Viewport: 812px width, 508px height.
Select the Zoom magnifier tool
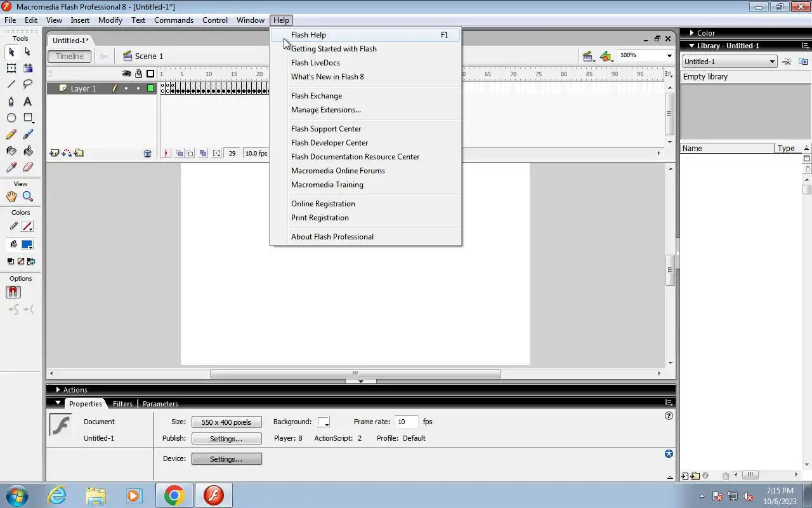tap(28, 197)
